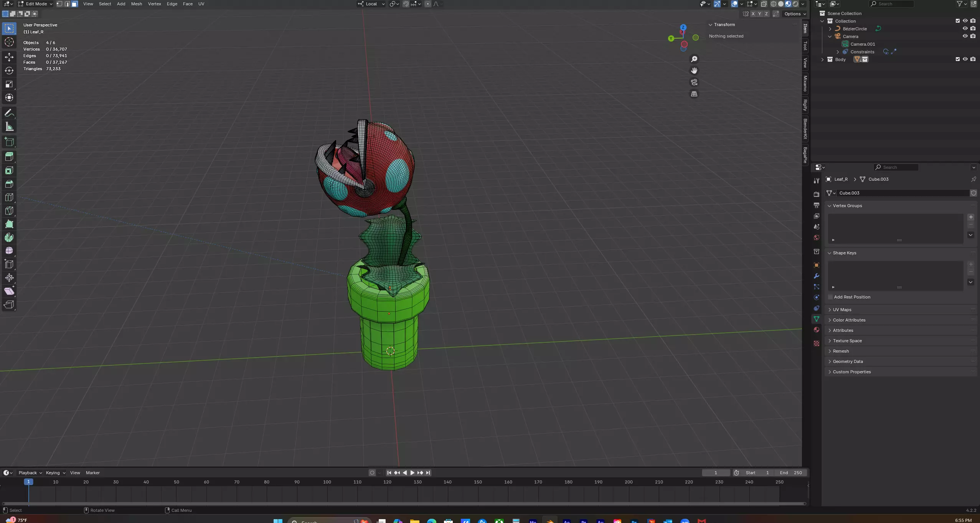Expand the BézierCircle tree item
This screenshot has width=980, height=523.
(x=830, y=29)
